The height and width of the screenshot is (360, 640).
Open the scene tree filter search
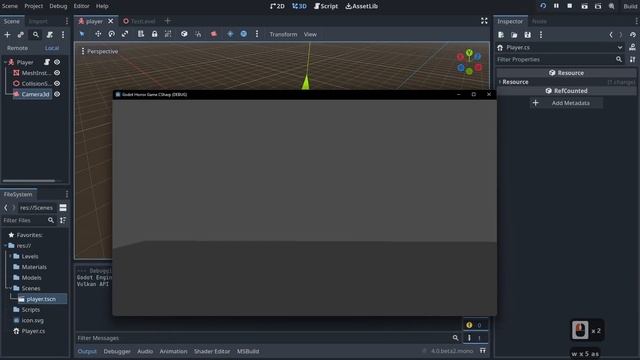(36, 35)
